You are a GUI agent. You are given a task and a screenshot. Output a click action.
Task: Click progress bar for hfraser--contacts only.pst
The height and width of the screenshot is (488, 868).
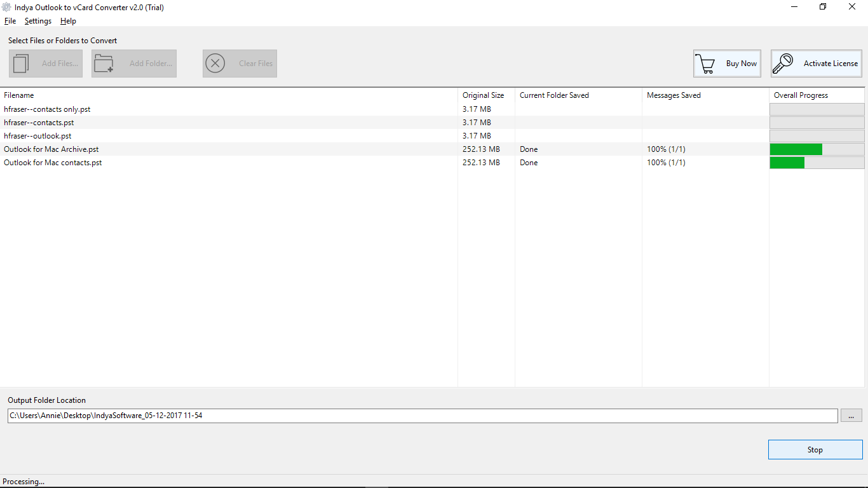click(817, 109)
